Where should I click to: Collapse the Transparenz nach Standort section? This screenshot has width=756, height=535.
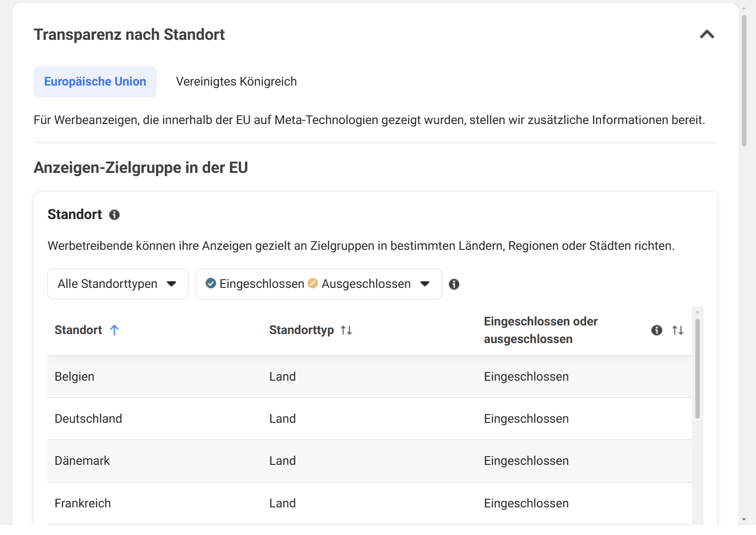(x=707, y=34)
